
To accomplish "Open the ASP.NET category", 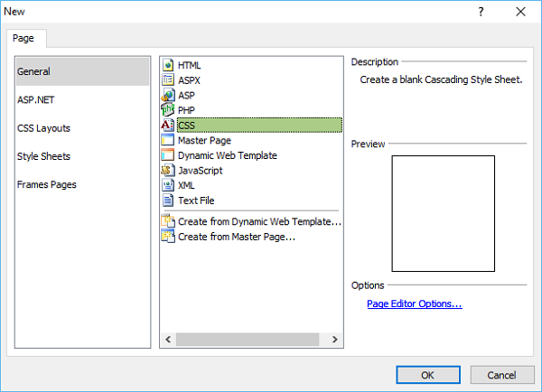I will (36, 99).
